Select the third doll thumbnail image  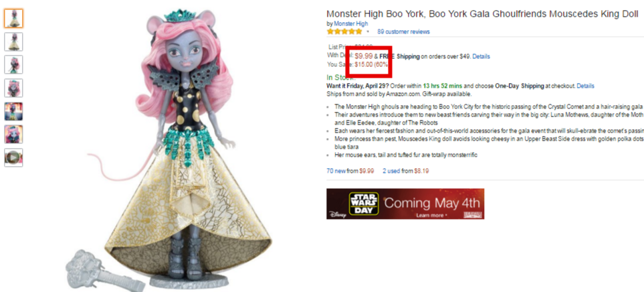(x=13, y=64)
